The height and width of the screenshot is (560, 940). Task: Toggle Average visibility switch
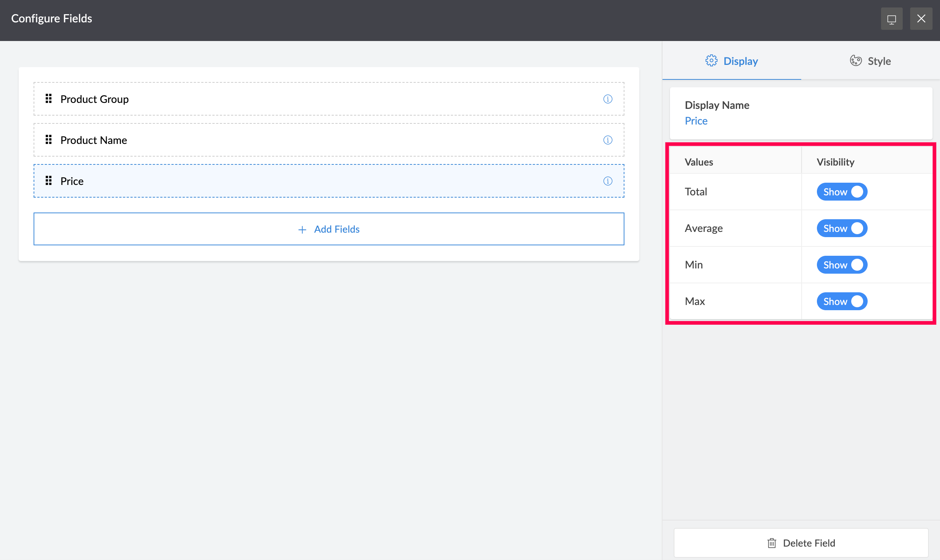842,228
